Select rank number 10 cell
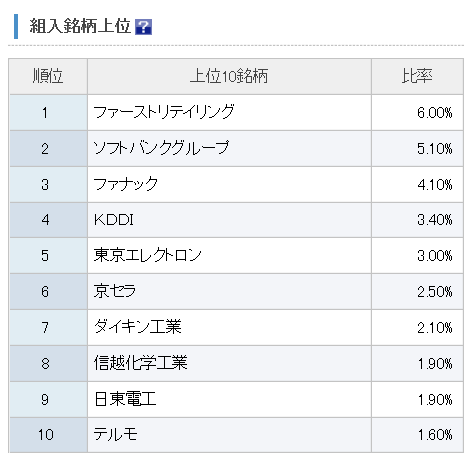Viewport: 474px width, 463px height. coord(48,435)
